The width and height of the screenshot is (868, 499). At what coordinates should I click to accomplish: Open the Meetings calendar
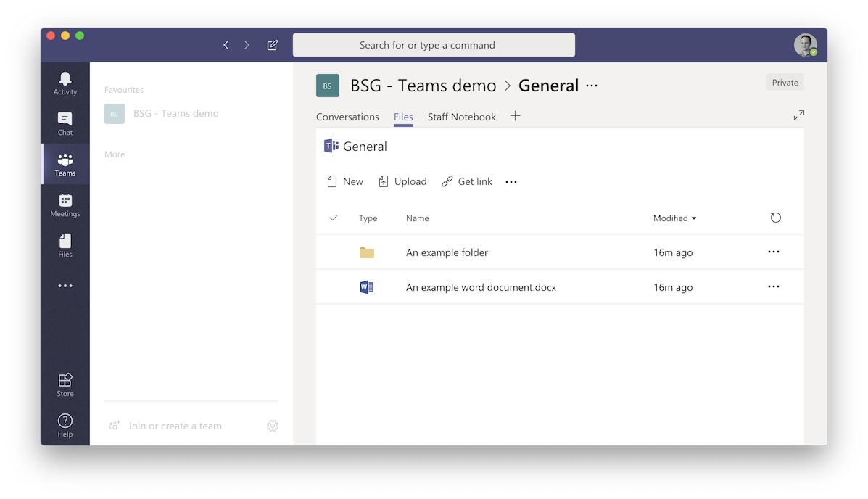[65, 205]
